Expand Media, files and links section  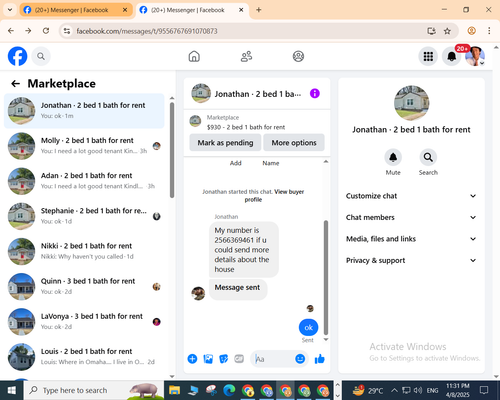pyautogui.click(x=411, y=239)
